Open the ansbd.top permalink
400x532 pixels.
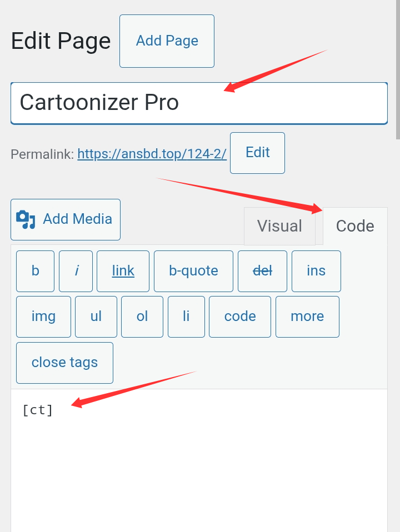(x=152, y=154)
